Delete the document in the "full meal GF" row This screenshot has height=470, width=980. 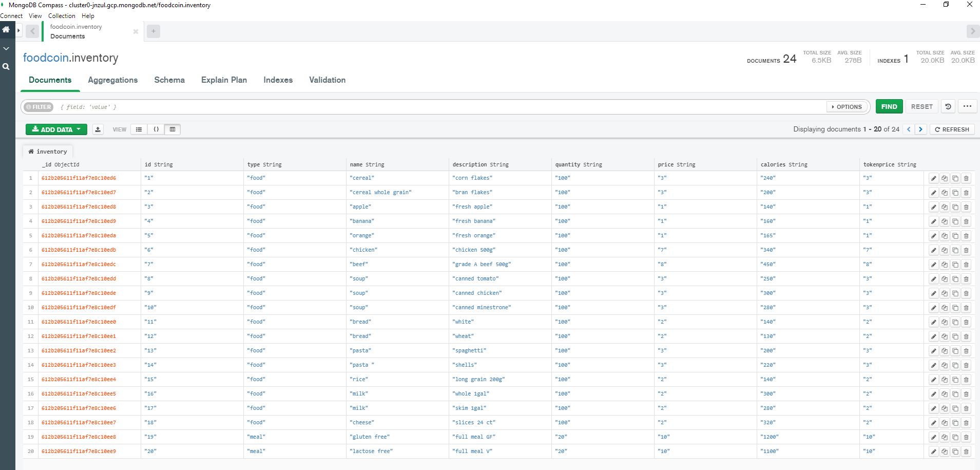tap(966, 437)
